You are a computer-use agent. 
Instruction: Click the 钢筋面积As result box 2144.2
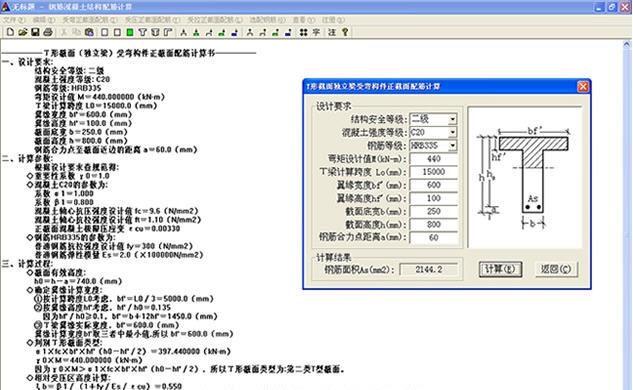429,269
